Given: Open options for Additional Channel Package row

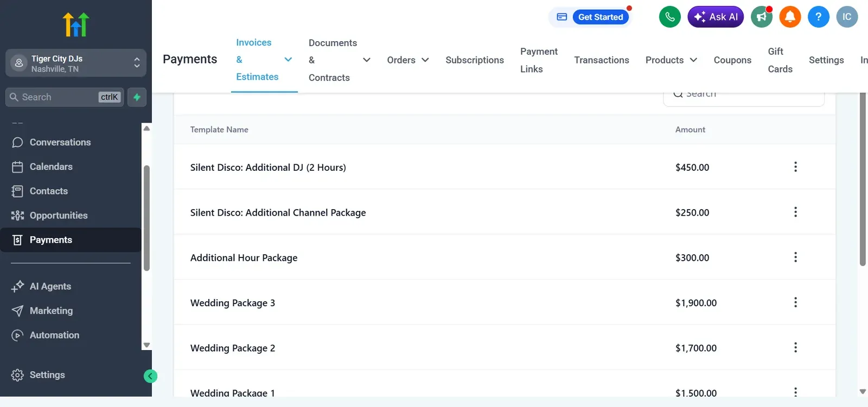Looking at the screenshot, I should 795,212.
